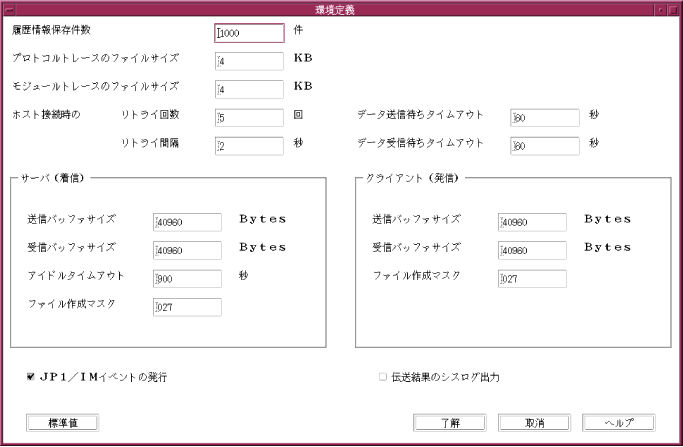Viewport: 683px width, 447px height.
Task: Click server ファイル作成マスク field
Action: (187, 307)
